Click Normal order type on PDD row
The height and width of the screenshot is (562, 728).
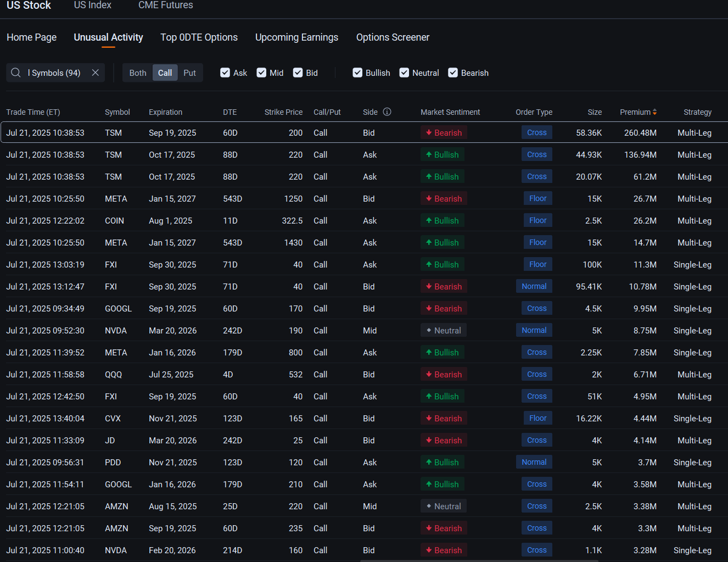534,463
